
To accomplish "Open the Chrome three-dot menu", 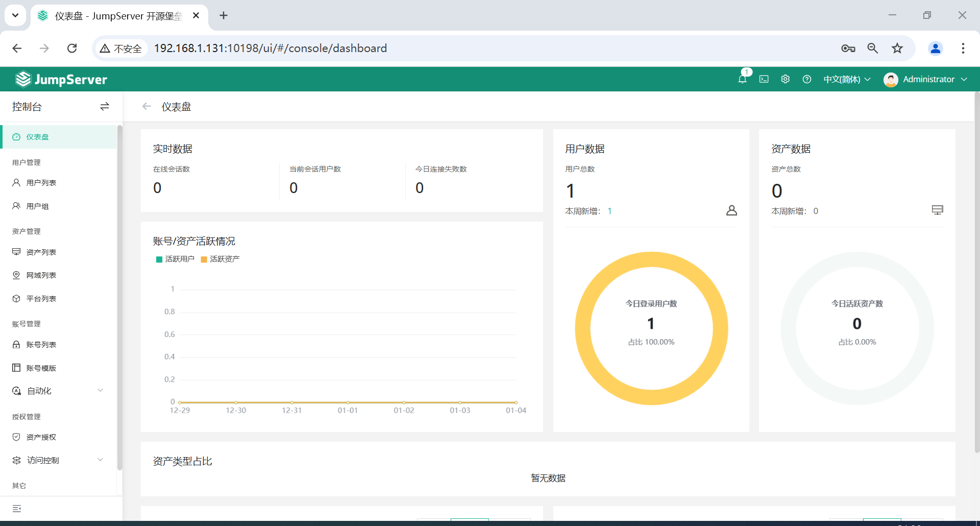I will click(x=963, y=48).
